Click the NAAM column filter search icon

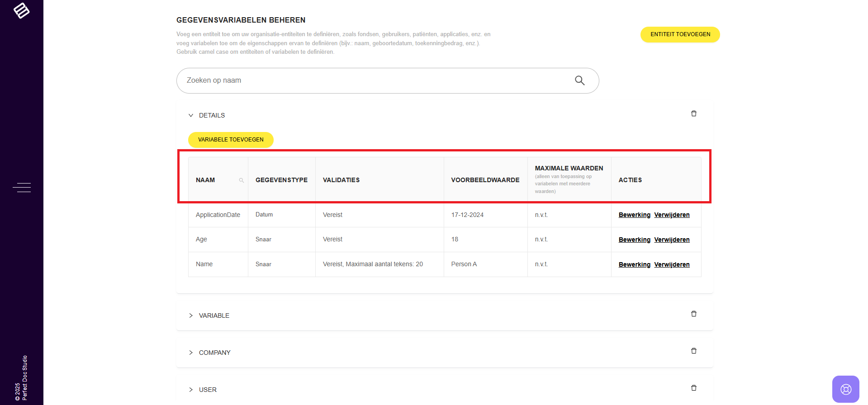242,180
